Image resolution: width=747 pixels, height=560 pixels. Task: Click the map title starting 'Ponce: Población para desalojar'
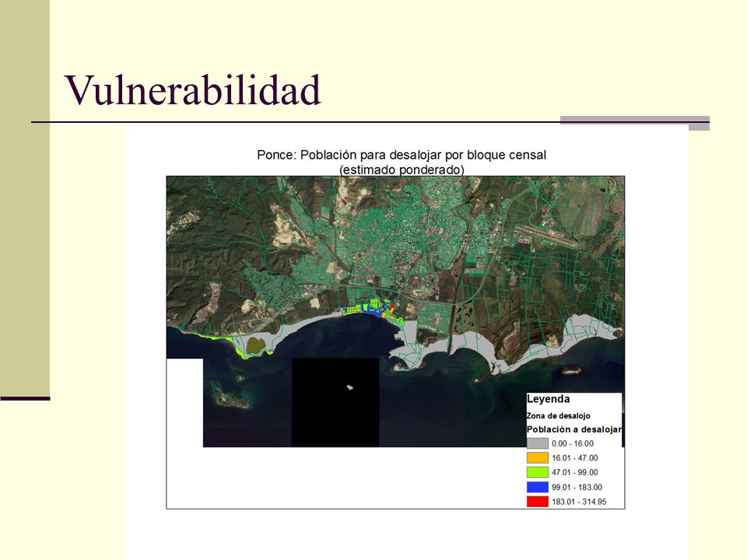(x=402, y=155)
